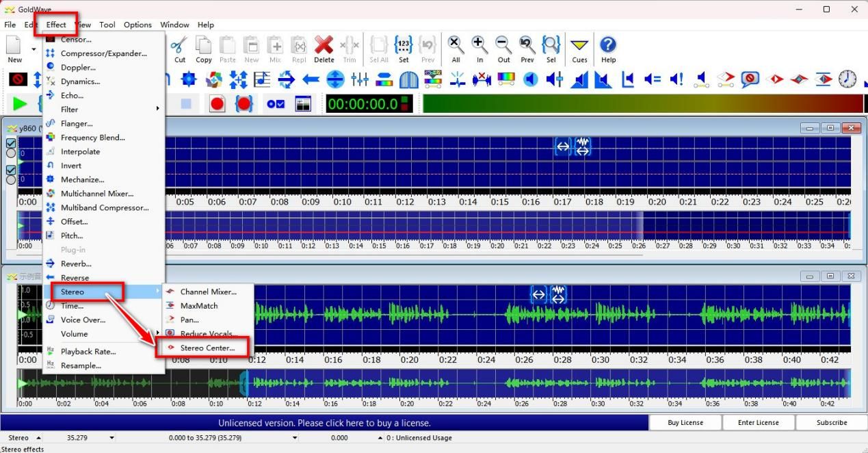The width and height of the screenshot is (868, 453).
Task: Open the Stereo channel dropdown in status bar
Action: (x=38, y=438)
